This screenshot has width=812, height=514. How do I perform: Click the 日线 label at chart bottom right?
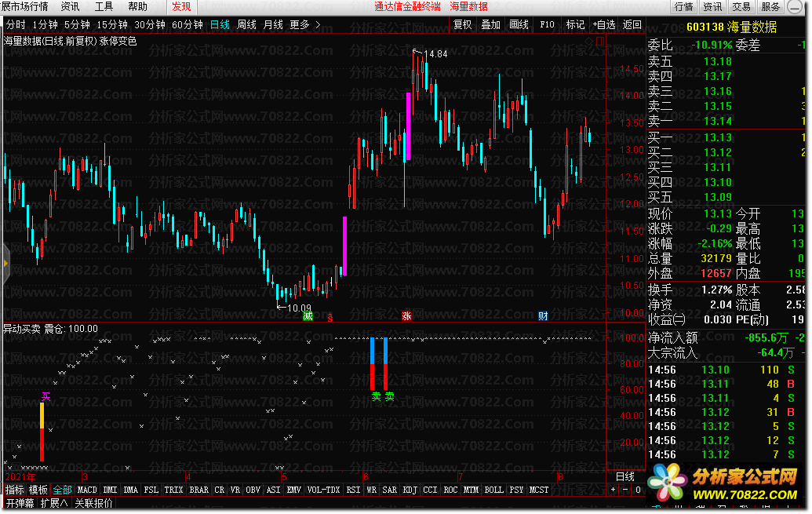[625, 476]
